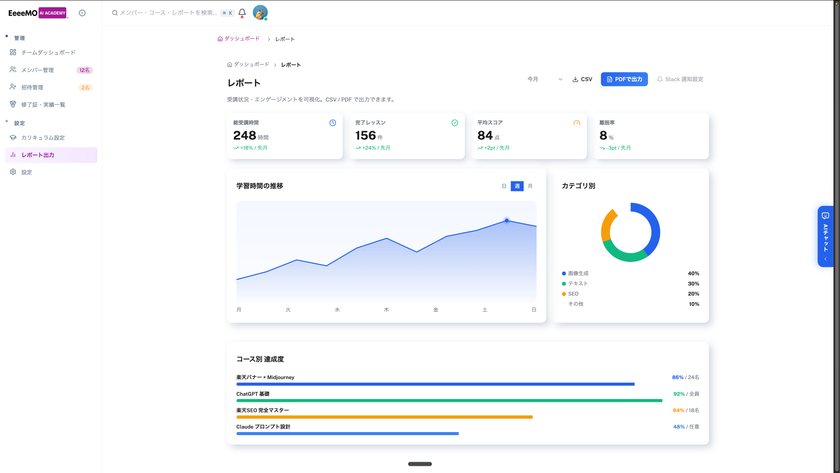Image resolution: width=840 pixels, height=473 pixels.
Task: Click the orange 楽天SEO 完全マスター progress bar
Action: coord(384,417)
